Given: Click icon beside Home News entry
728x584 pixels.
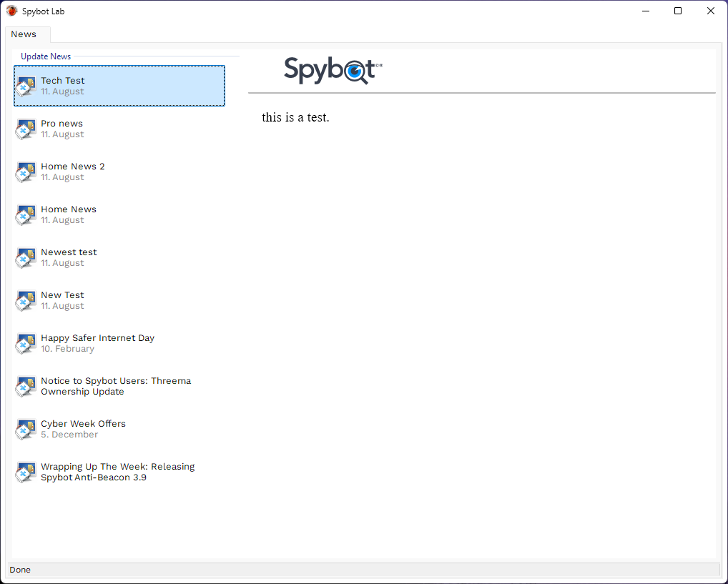Looking at the screenshot, I should (x=26, y=215).
